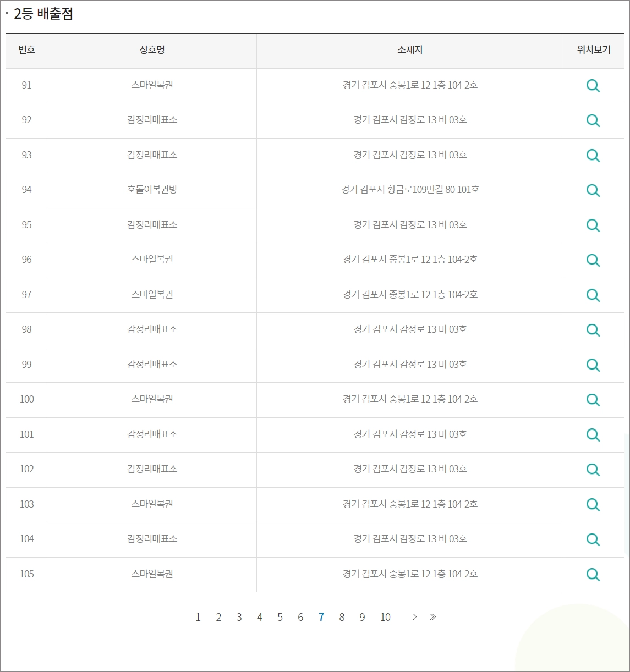The height and width of the screenshot is (672, 630).
Task: Navigate to page 8
Action: tap(342, 617)
